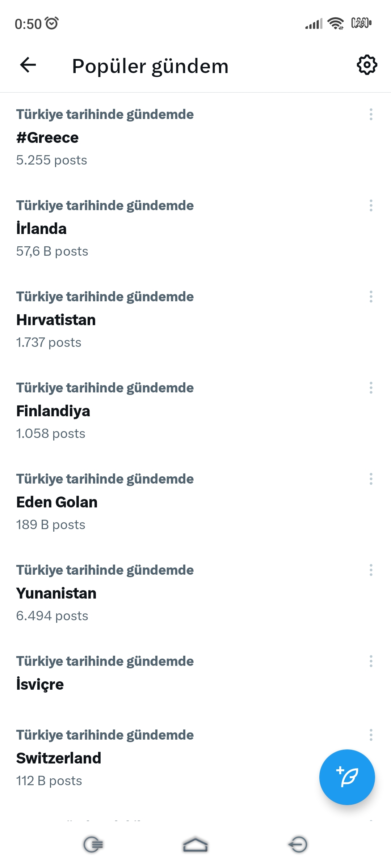The image size is (391, 868).
Task: Show options menu for Yunanistan trend
Action: tap(371, 570)
